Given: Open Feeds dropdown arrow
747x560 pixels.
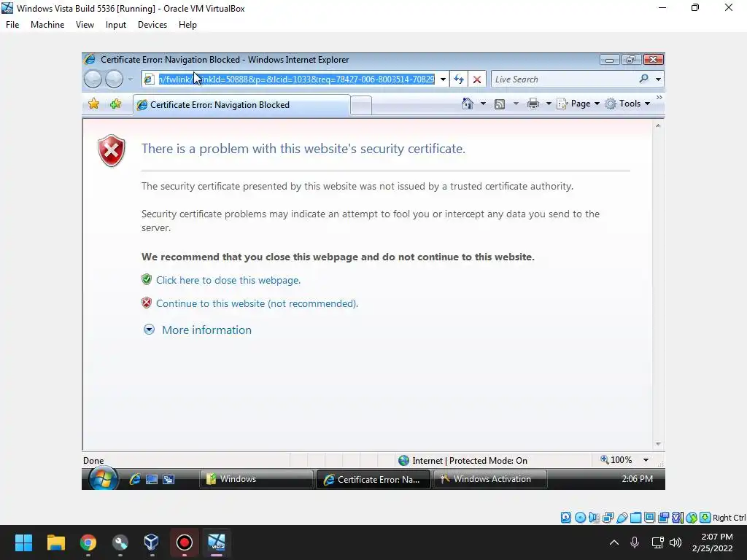Looking at the screenshot, I should tap(516, 104).
